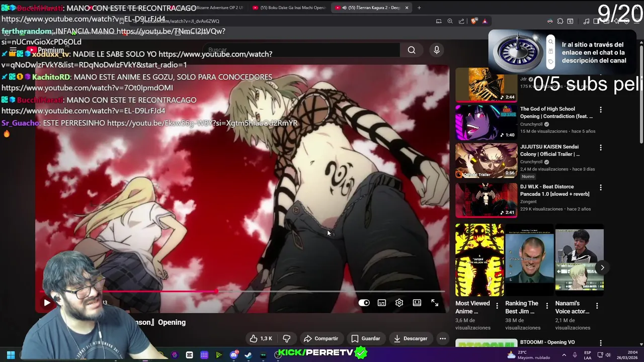644x362 pixels.
Task: Open CapCut icon in taskbar
Action: pos(189,355)
